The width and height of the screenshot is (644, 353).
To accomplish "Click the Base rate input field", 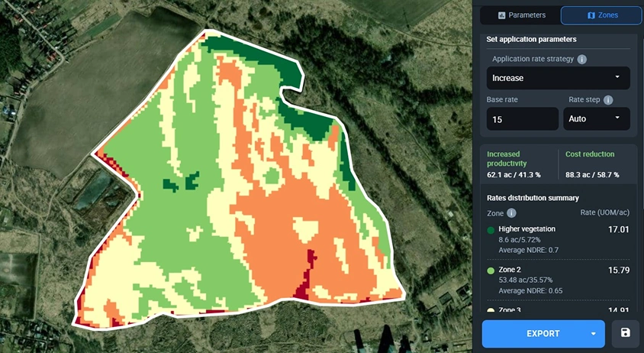I will tap(523, 119).
